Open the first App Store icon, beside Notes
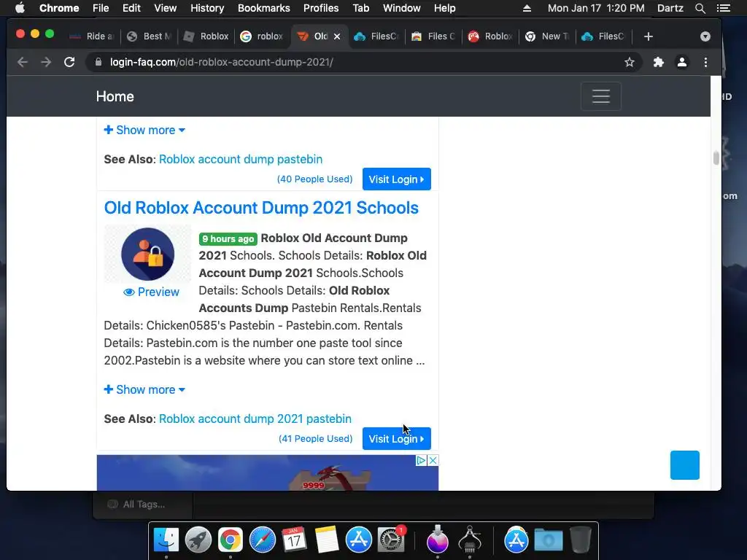Viewport: 747px width, 560px height. 359,540
